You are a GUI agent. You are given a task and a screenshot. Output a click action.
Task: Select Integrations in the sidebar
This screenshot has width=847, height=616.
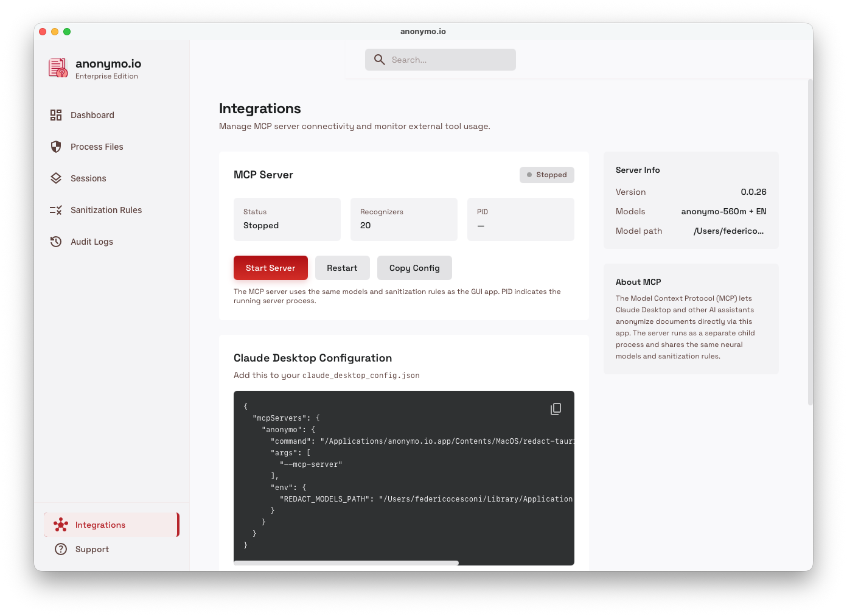coord(111,525)
